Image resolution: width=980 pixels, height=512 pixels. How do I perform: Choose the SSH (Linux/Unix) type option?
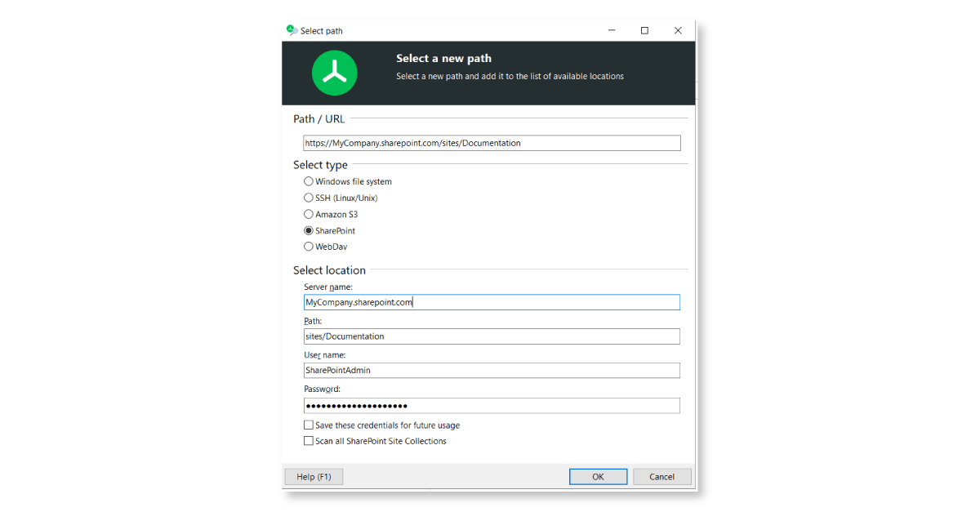(x=309, y=198)
